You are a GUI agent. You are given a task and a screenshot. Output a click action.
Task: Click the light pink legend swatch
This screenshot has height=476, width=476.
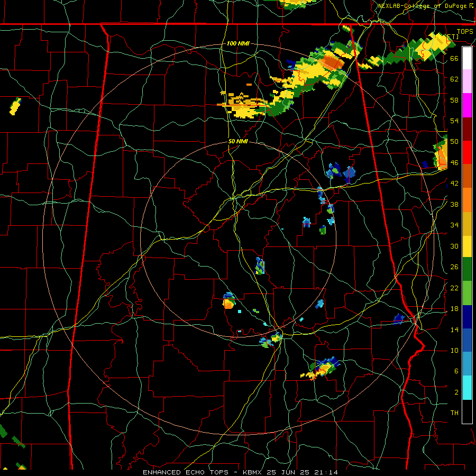coord(467,81)
